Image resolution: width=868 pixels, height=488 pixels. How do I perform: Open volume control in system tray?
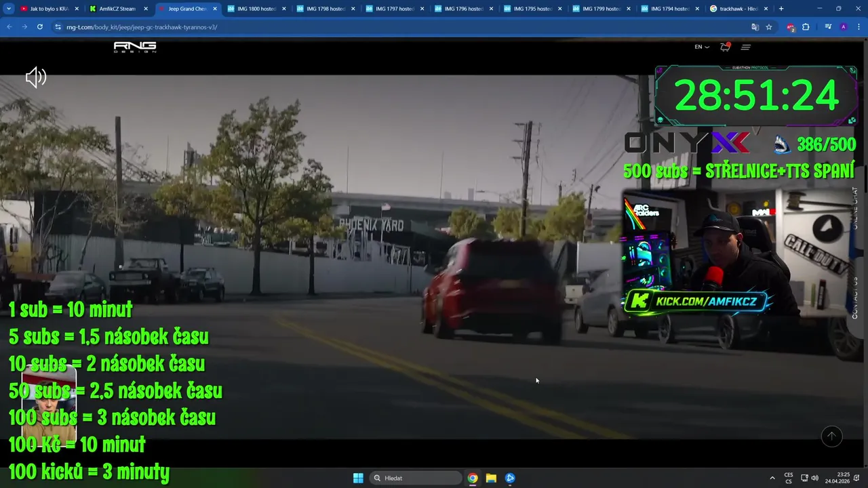pos(814,478)
